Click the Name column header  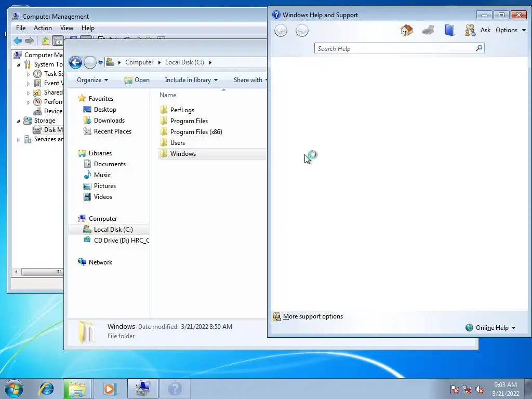click(x=168, y=95)
